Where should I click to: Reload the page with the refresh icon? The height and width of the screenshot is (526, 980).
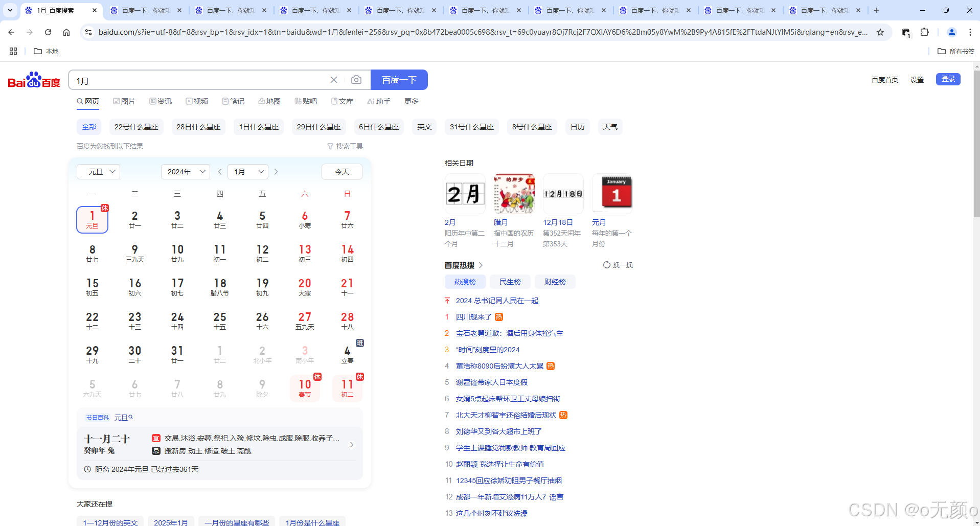pos(48,32)
